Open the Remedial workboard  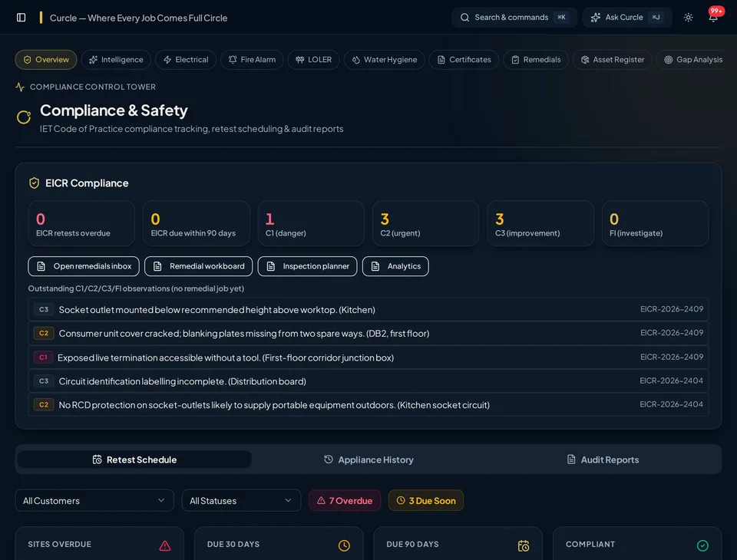[x=198, y=266]
